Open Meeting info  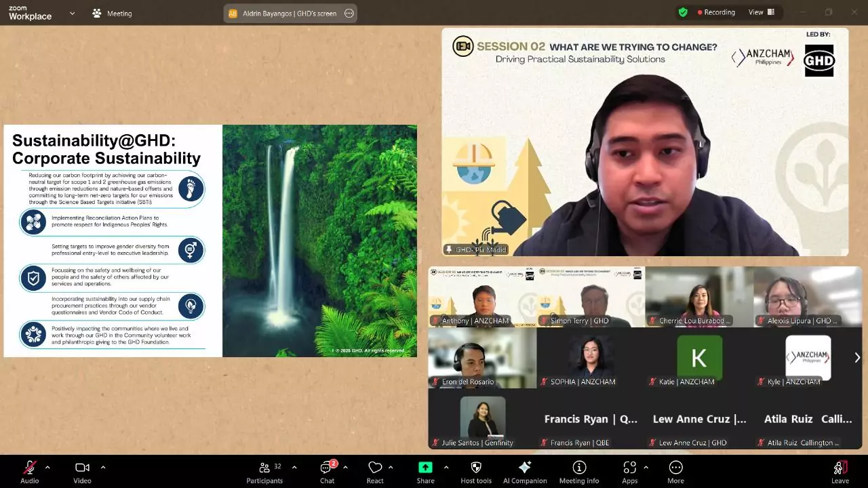[579, 472]
